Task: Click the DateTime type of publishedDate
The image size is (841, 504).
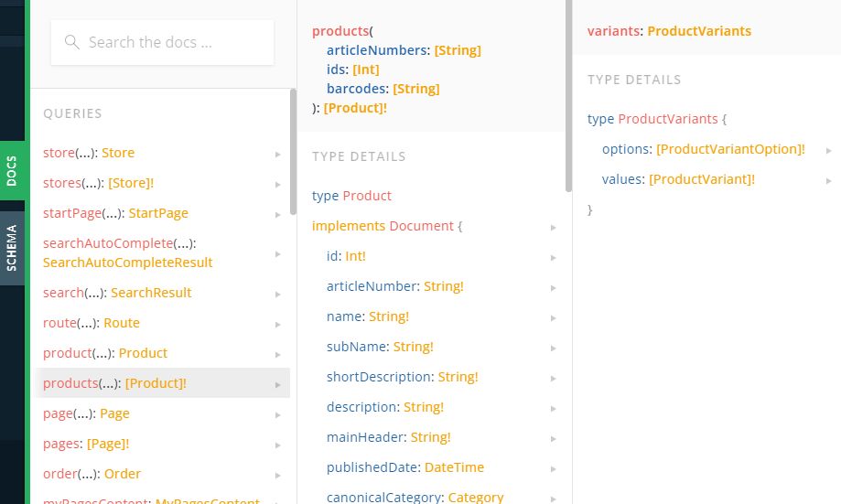Action: tap(454, 467)
